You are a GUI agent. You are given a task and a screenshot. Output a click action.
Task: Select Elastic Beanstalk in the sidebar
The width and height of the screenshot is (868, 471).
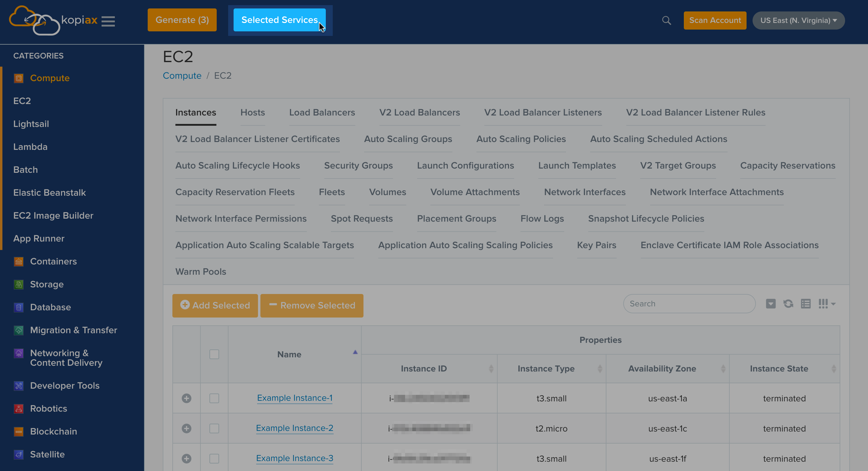point(49,193)
